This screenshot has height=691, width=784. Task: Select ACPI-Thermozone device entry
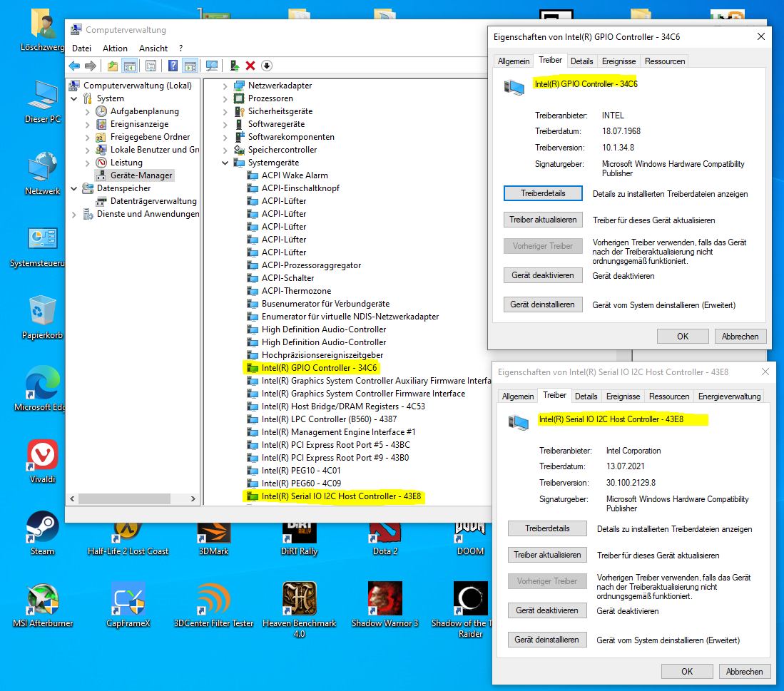coord(296,291)
